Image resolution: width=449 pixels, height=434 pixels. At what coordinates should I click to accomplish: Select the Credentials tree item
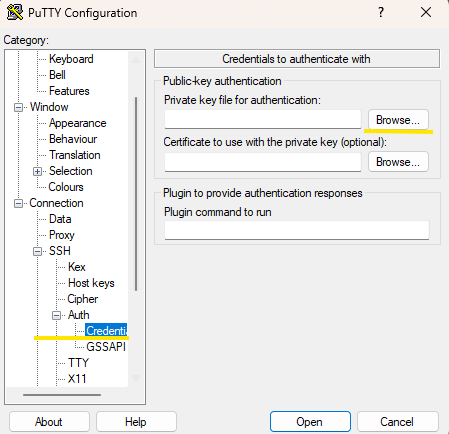click(x=106, y=331)
